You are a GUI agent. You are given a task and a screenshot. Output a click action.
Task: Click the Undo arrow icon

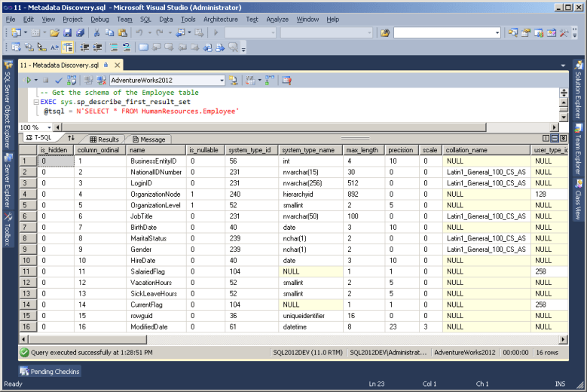[x=139, y=33]
